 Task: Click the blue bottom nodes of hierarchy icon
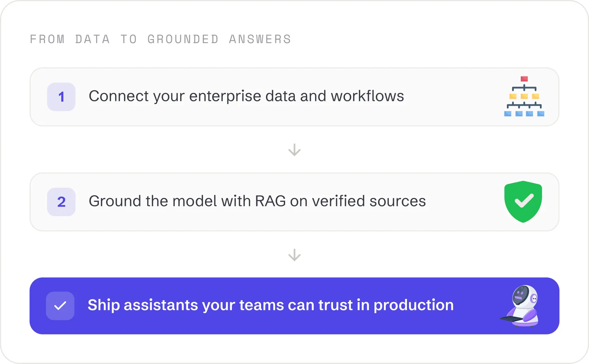tap(524, 113)
